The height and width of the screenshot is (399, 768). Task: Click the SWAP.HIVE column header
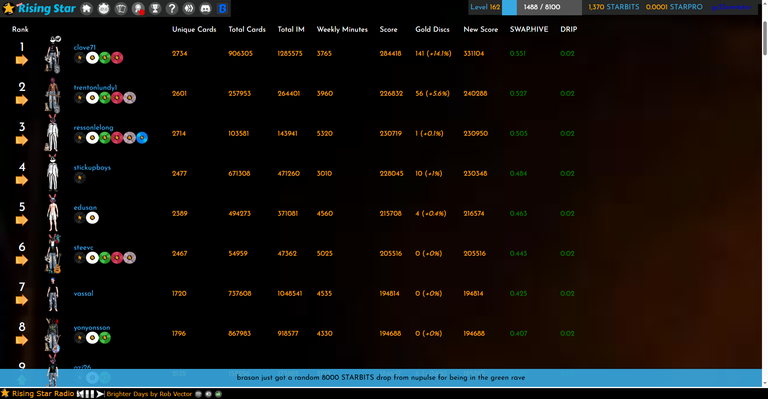click(528, 29)
